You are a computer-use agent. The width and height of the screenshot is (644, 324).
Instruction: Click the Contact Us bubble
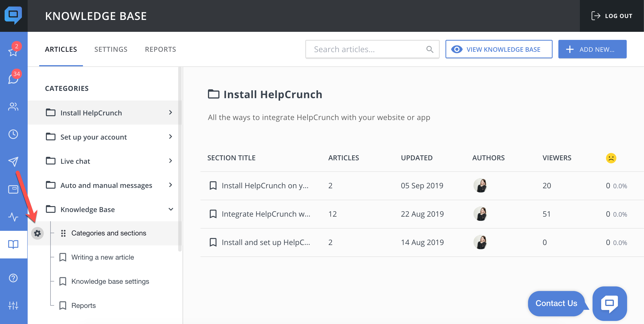click(x=556, y=303)
